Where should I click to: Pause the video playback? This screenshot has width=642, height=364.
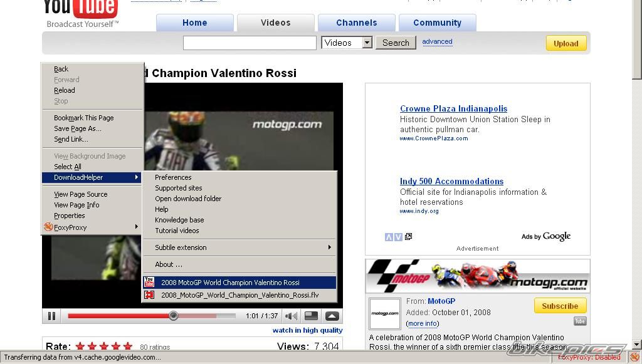pos(51,316)
